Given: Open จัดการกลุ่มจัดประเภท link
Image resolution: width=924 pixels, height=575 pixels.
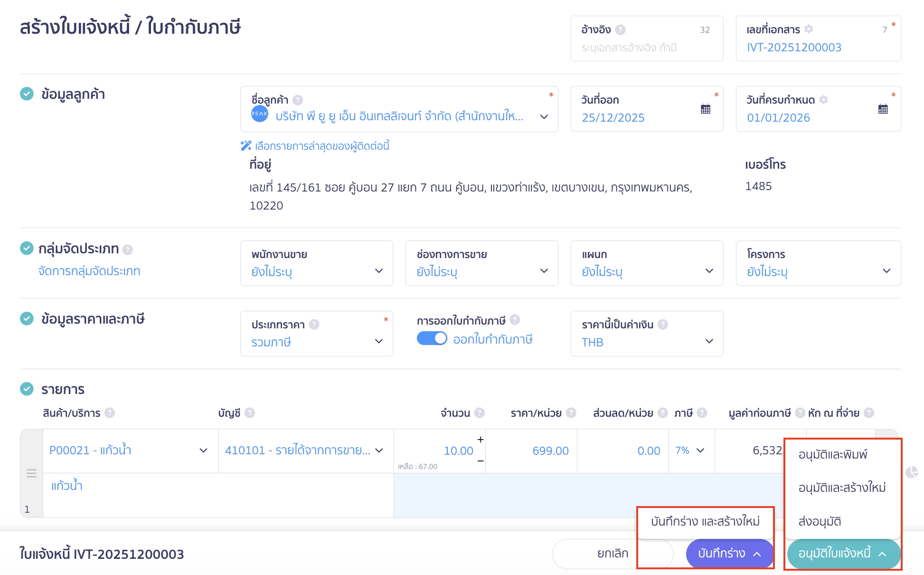Looking at the screenshot, I should coord(89,271).
